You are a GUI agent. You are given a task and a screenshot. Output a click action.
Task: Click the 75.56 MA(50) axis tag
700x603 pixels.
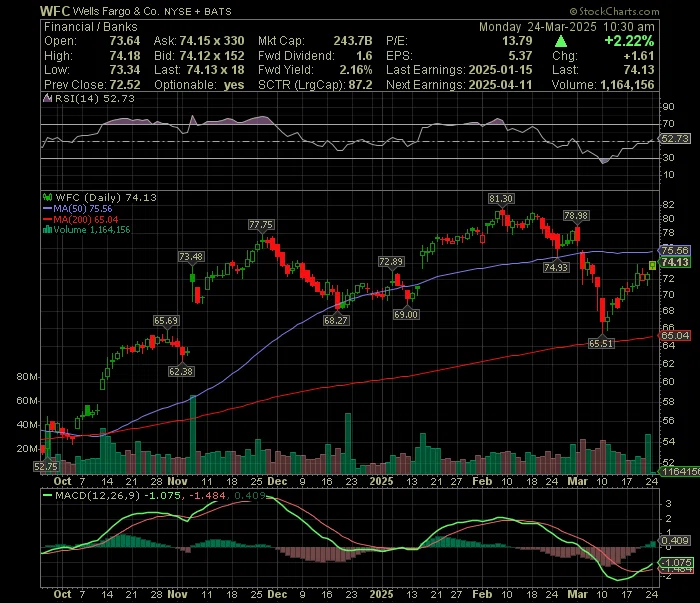pyautogui.click(x=675, y=250)
